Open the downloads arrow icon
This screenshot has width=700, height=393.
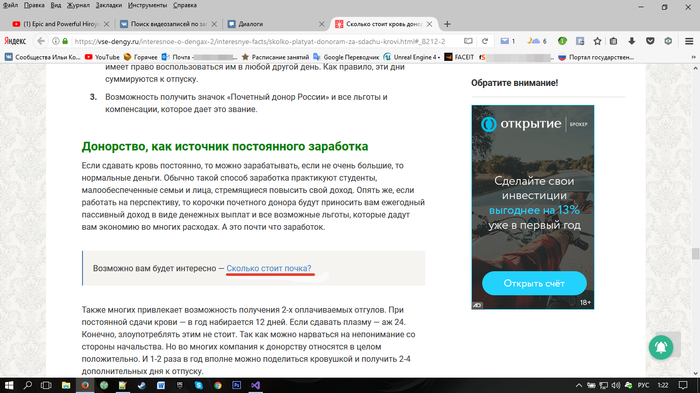632,41
